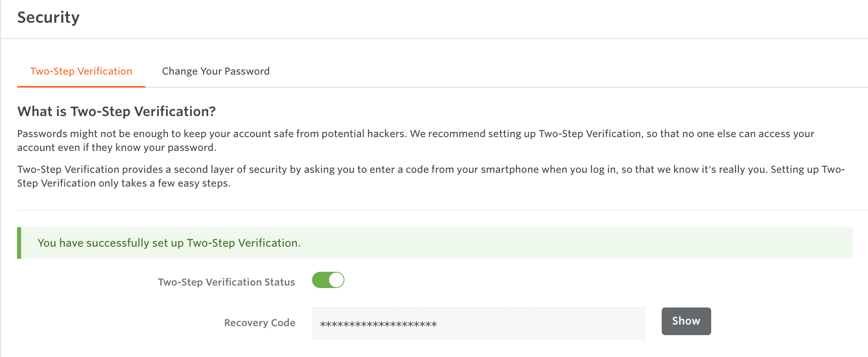Click the Show button to reveal recovery code
The width and height of the screenshot is (868, 357).
686,321
